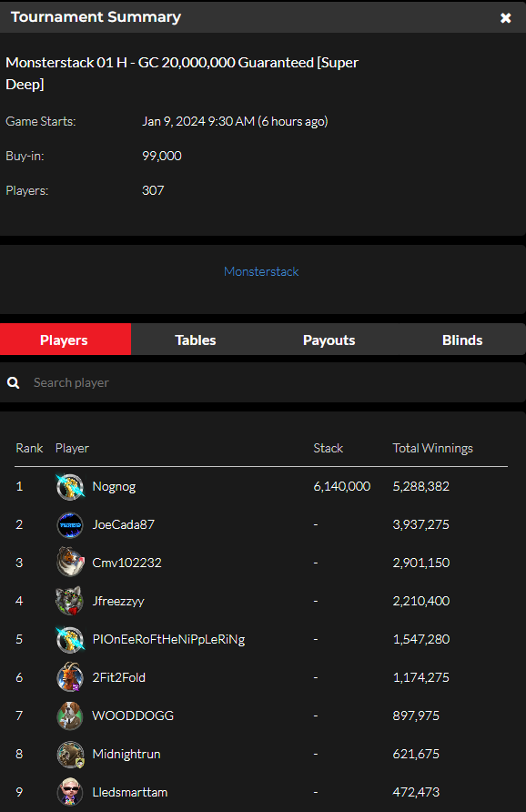Click Nognog's stack value 6,140,000
The height and width of the screenshot is (812, 526).
(341, 486)
